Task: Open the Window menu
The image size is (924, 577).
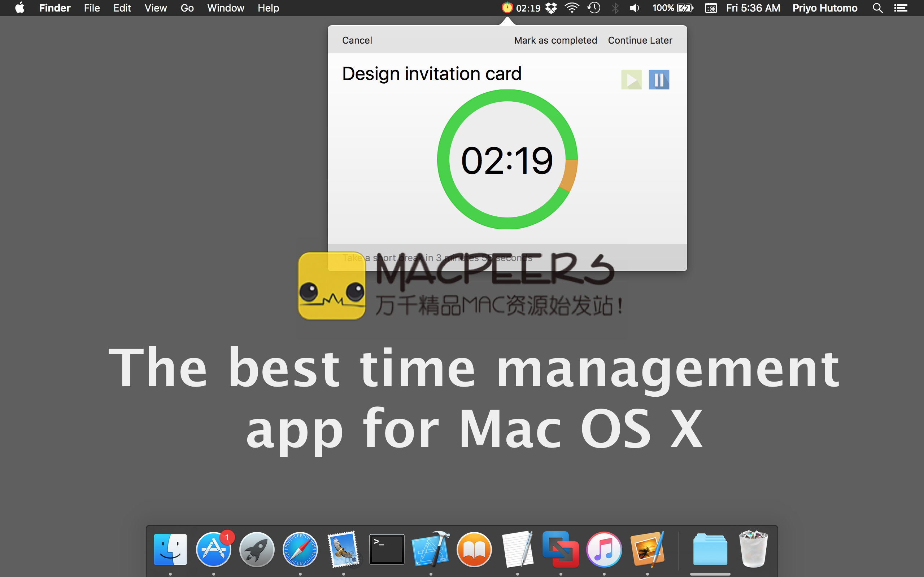Action: (225, 8)
